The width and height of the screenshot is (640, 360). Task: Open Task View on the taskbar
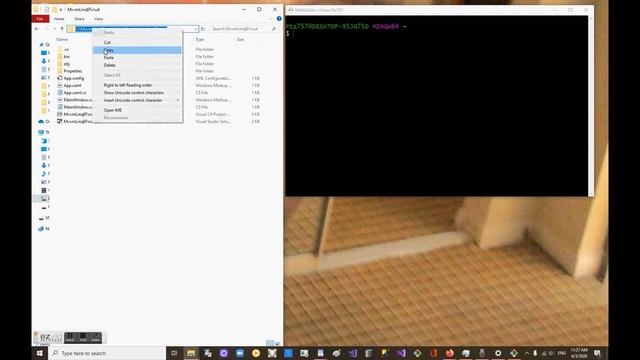[x=174, y=353]
